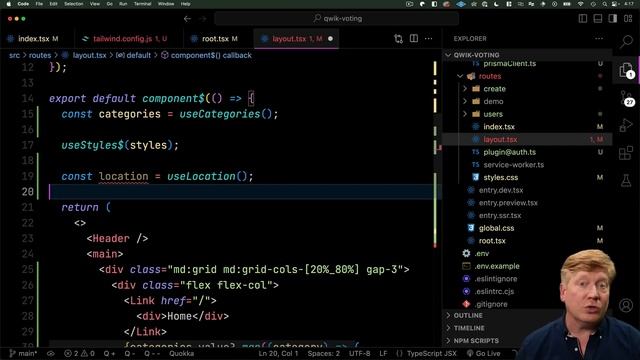Image resolution: width=640 pixels, height=360 pixels.
Task: Open entry.dev.tsx file
Action: [x=500, y=190]
